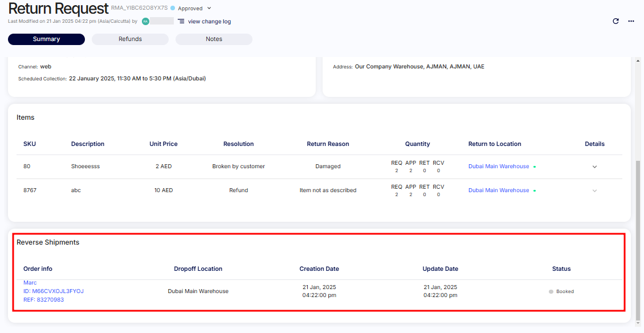The image size is (644, 333).
Task: Click Dropoff Location Dubai Main Warehouse text
Action: point(198,291)
